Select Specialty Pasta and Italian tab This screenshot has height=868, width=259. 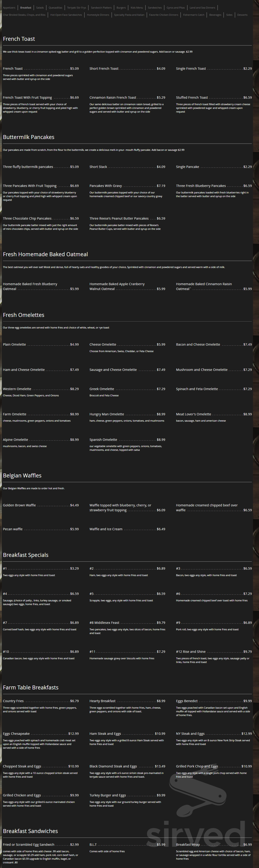click(129, 15)
